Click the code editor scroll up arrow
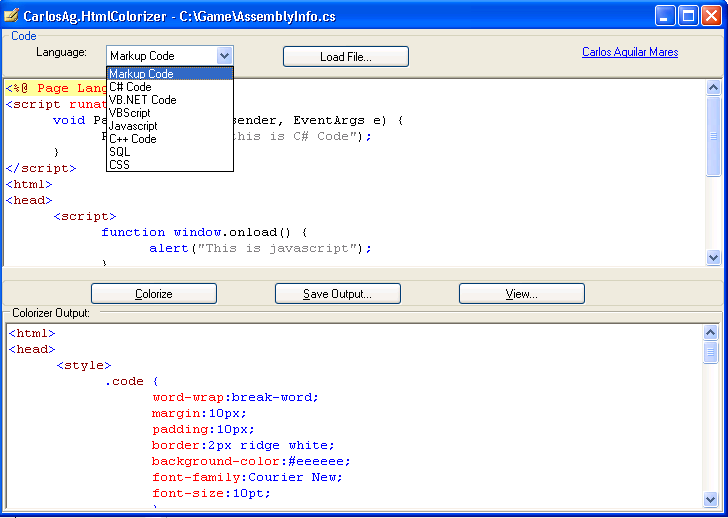This screenshot has width=728, height=518. [x=713, y=87]
